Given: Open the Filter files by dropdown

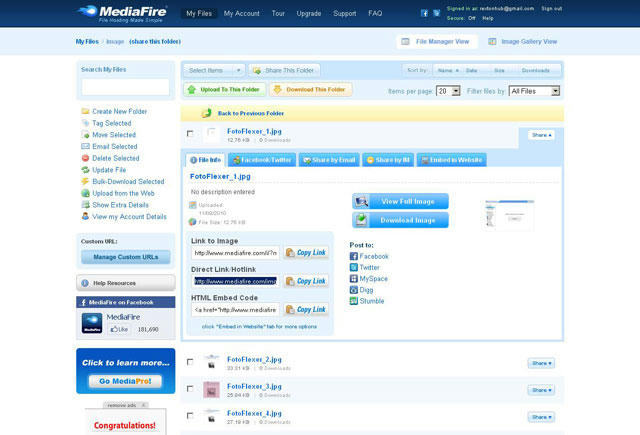Looking at the screenshot, I should (x=534, y=91).
